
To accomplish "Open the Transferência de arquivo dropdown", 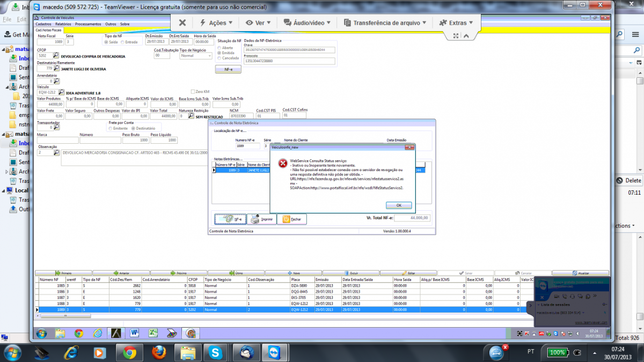I will [x=385, y=23].
